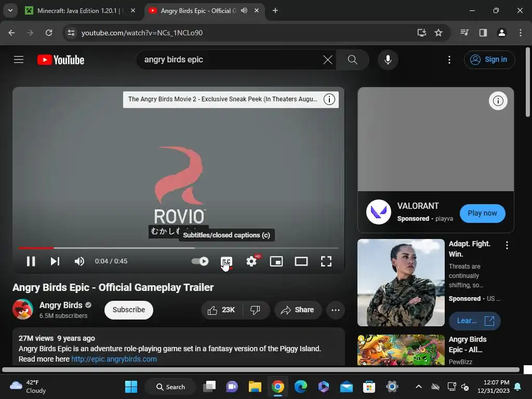Switch to theater mode
The height and width of the screenshot is (399, 532).
[301, 261]
